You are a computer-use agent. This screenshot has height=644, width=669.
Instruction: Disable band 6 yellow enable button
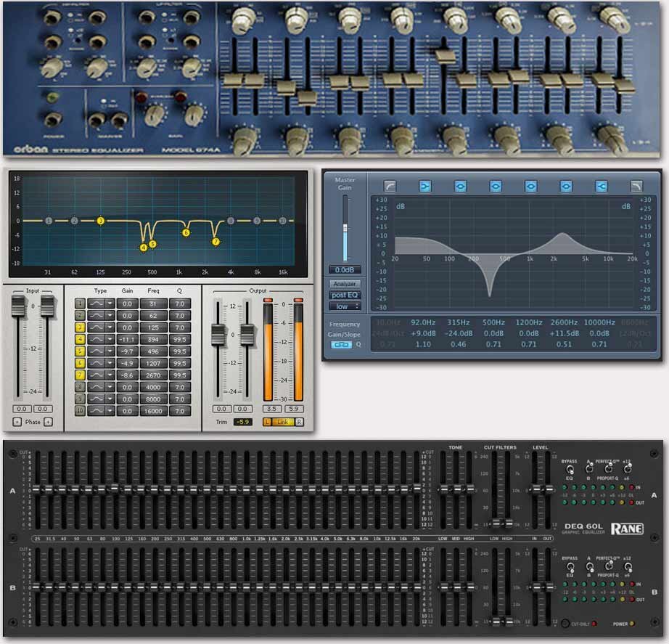point(80,364)
